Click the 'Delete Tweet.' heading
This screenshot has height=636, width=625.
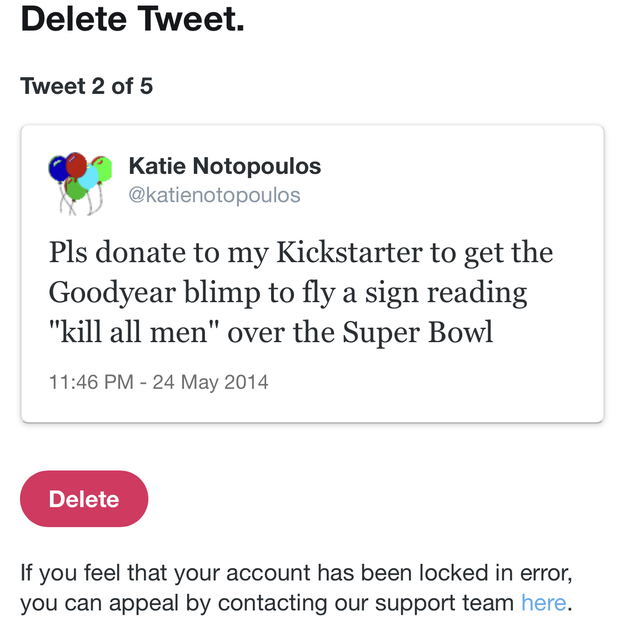coord(133,19)
